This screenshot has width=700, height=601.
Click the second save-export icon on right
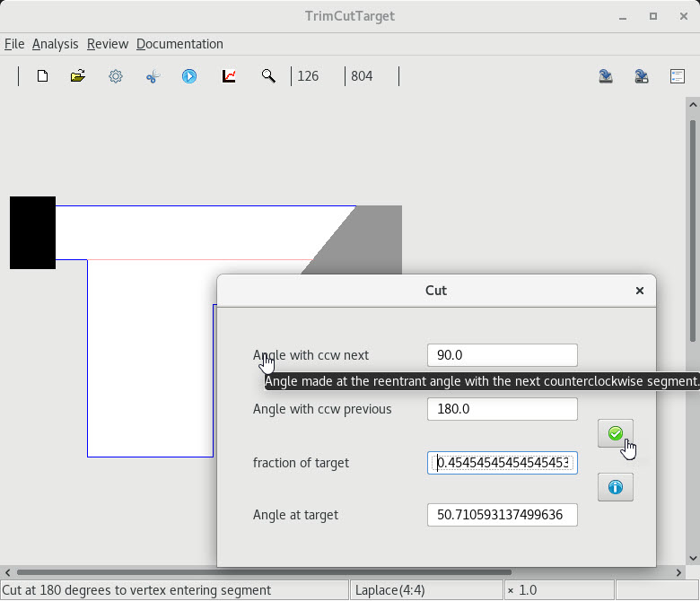[642, 76]
